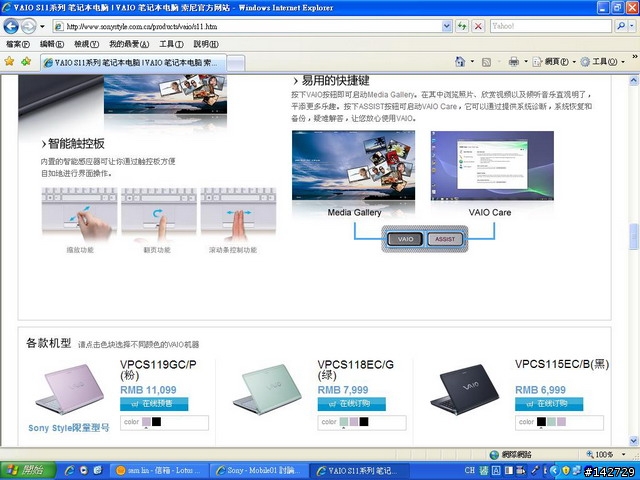Viewport: 640px width, 480px height.
Task: Refresh the page with the green arrows icon
Action: [x=462, y=27]
